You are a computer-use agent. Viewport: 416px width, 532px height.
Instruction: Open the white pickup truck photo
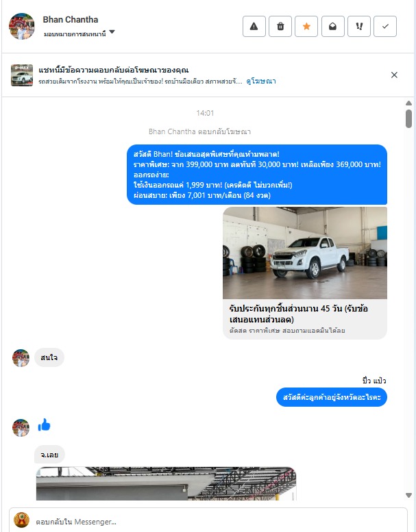(x=304, y=253)
